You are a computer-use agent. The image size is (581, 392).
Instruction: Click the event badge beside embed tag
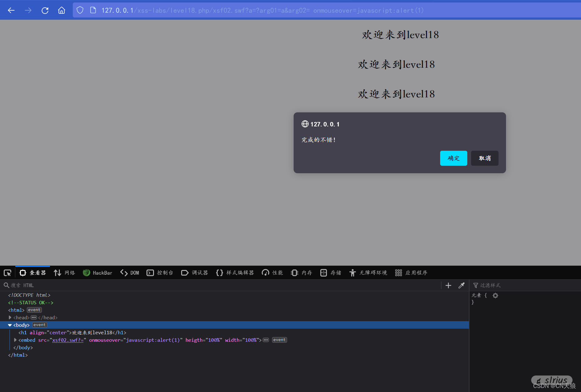tap(279, 340)
